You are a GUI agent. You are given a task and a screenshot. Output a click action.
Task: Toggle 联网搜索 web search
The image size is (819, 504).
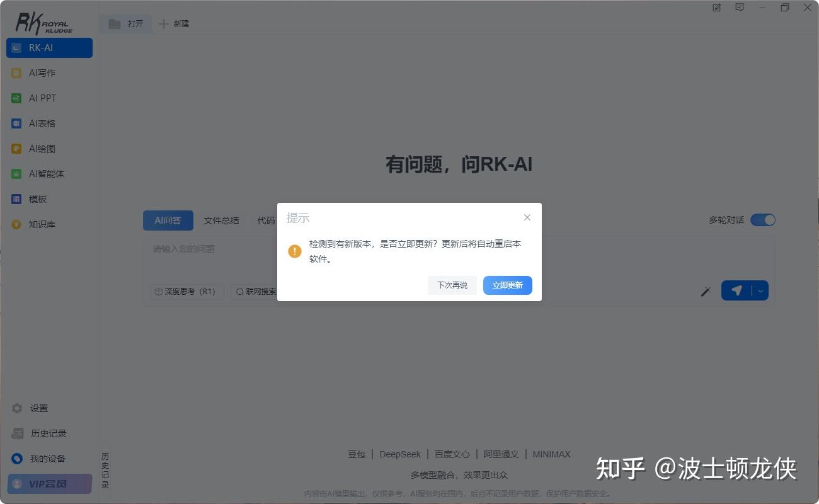[x=256, y=291]
